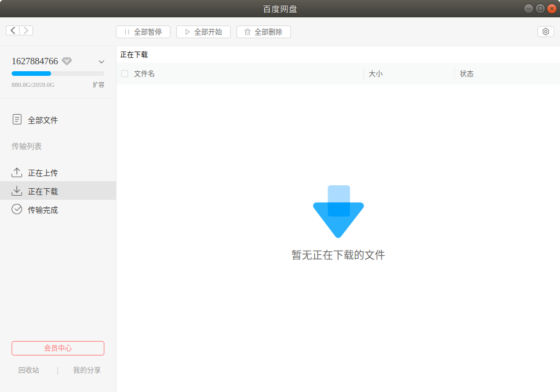Maximize the 百度网盘 window

coord(540,9)
